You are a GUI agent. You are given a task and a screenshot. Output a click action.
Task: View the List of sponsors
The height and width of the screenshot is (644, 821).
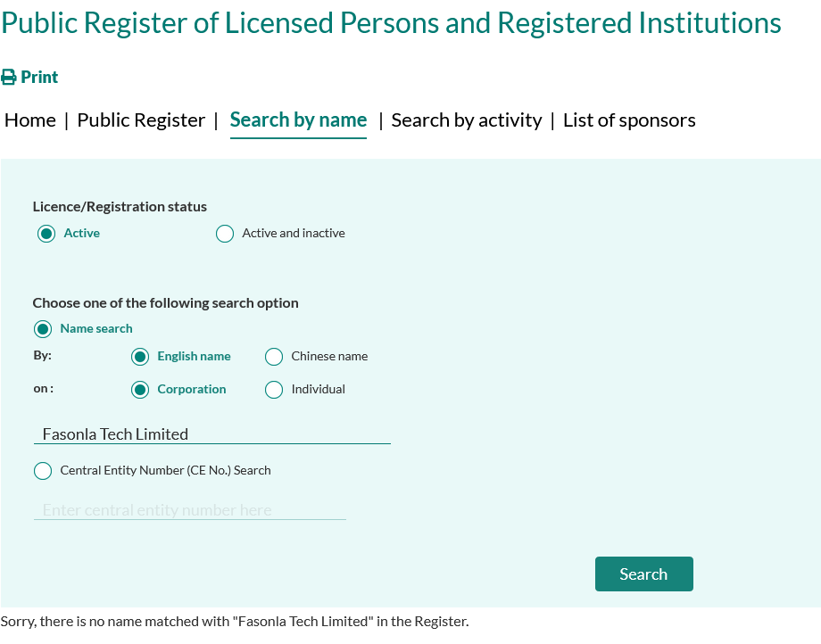click(x=629, y=120)
